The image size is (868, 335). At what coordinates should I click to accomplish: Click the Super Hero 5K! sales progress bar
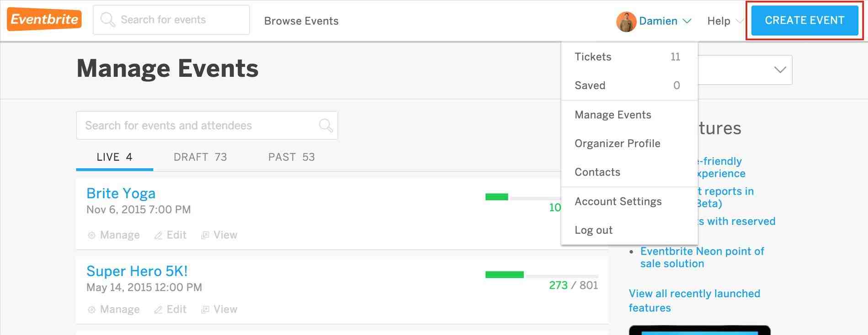(542, 275)
